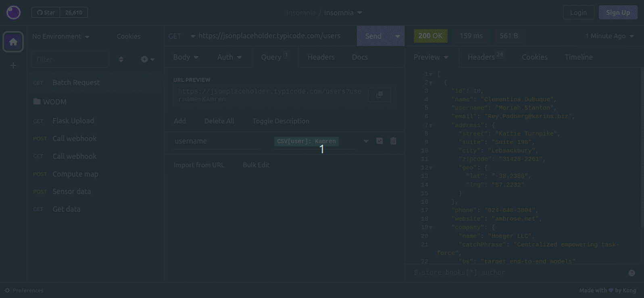The height and width of the screenshot is (298, 644).
Task: Click the sort order arrows icon
Action: tap(121, 59)
